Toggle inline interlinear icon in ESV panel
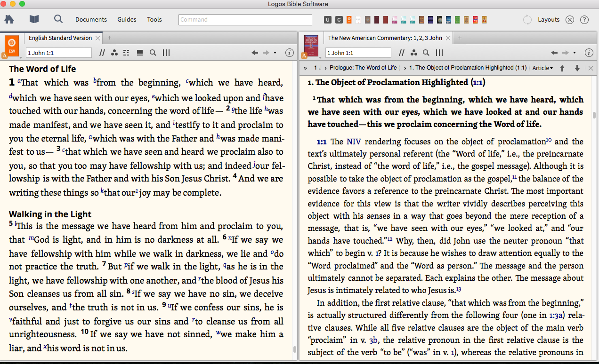Image resolution: width=599 pixels, height=364 pixels. [x=126, y=53]
